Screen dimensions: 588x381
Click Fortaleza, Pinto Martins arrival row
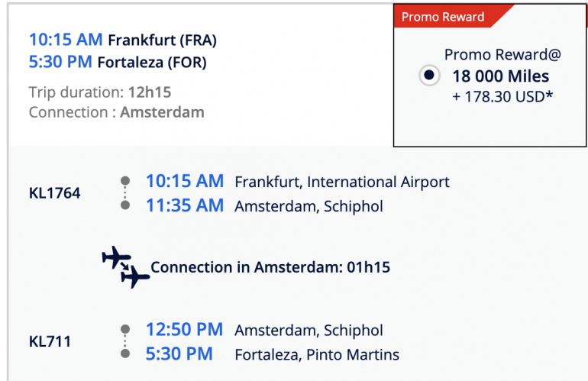[316, 354]
